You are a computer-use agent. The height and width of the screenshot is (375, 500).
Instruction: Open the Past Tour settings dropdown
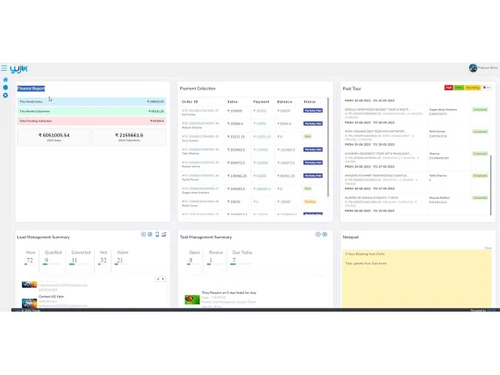coord(486,88)
